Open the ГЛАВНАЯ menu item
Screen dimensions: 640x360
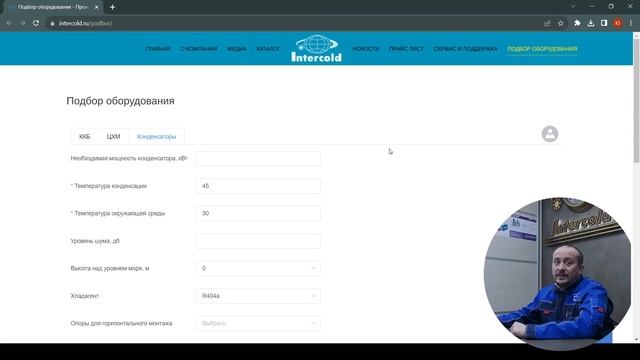[158, 49]
